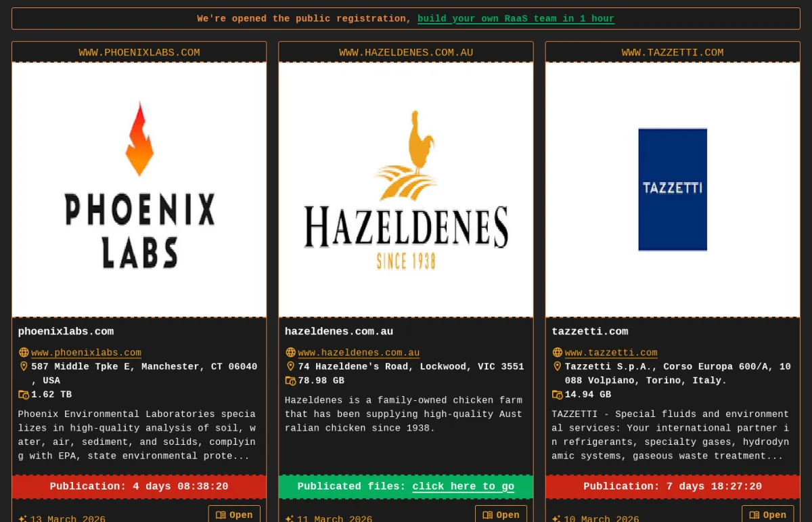812x522 pixels.
Task: Click the '74 Hazeldene's Road, Lockwood' address
Action: click(411, 366)
